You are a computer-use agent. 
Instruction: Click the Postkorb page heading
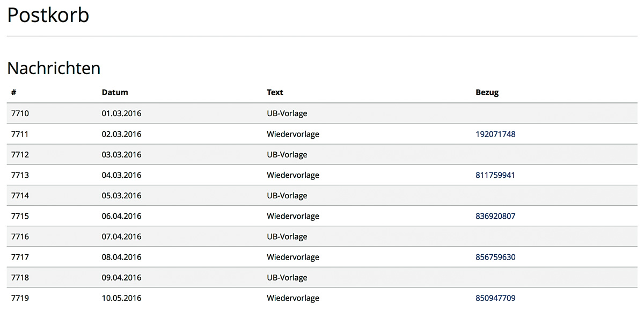[48, 15]
